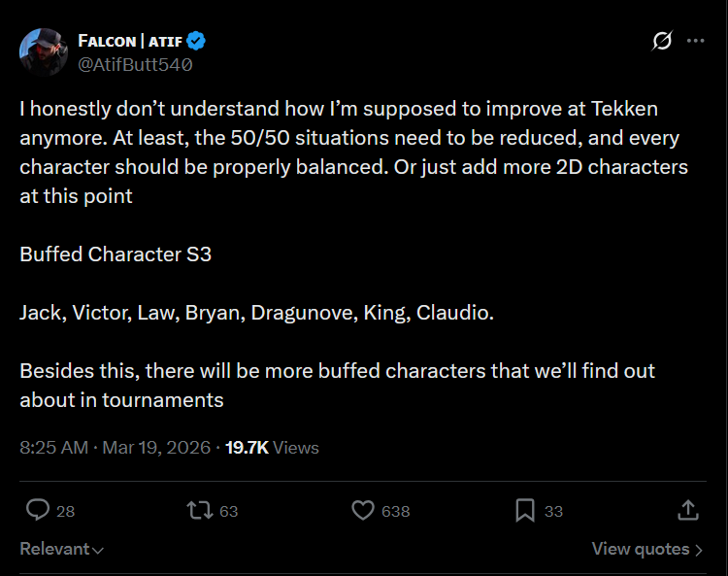Image resolution: width=728 pixels, height=576 pixels.
Task: Bookmark this post
Action: tap(524, 510)
